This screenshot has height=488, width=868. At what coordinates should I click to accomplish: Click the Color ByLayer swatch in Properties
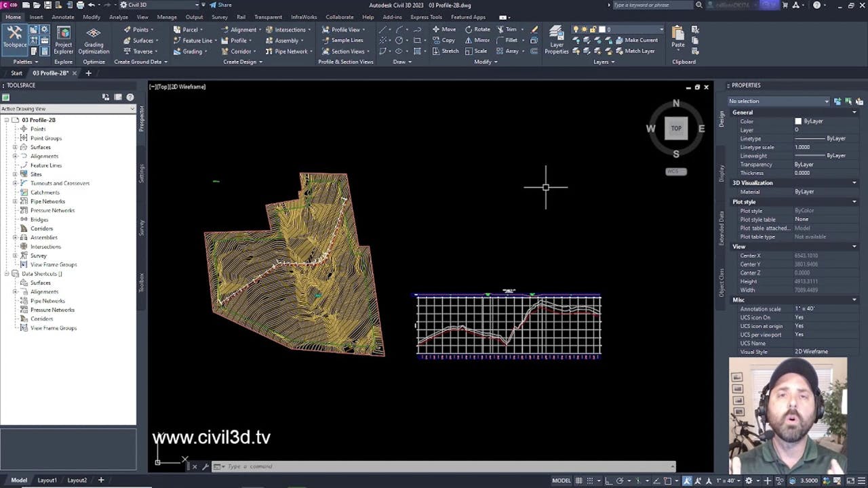point(797,121)
